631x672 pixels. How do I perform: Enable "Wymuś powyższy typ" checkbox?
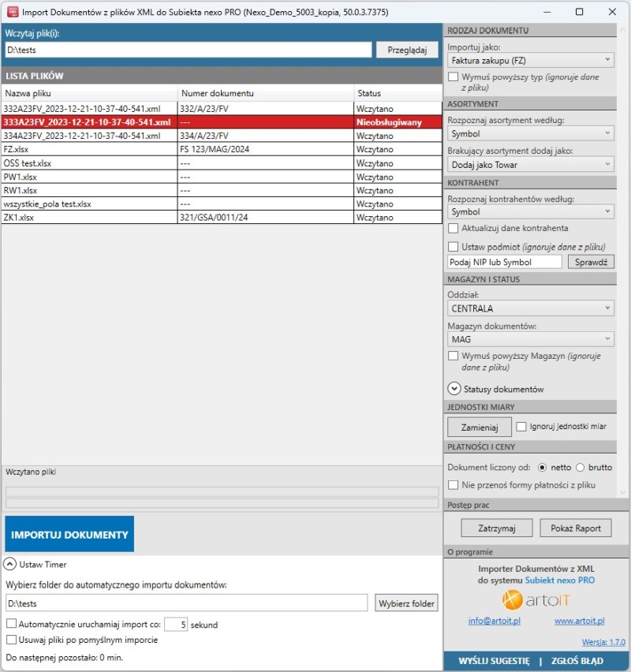coord(454,77)
